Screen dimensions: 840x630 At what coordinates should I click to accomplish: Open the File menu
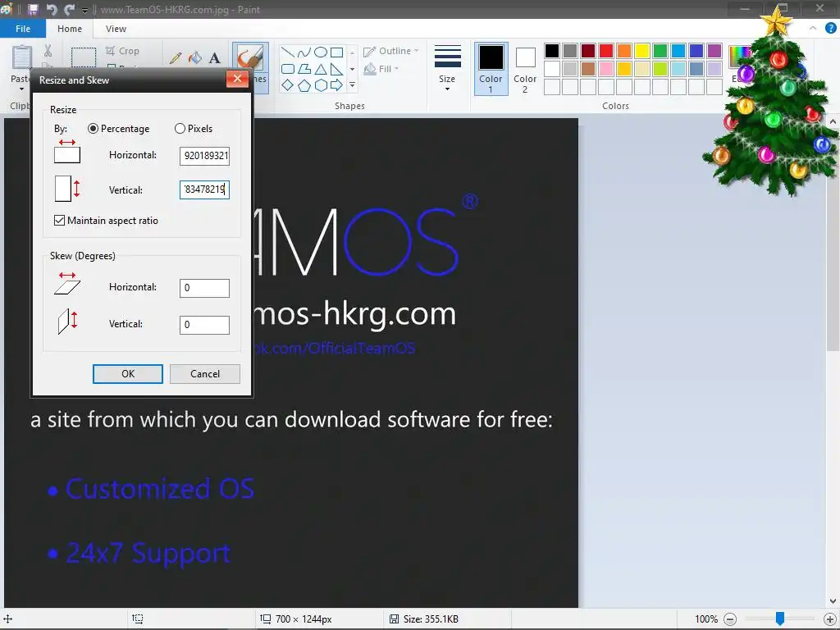(x=22, y=29)
